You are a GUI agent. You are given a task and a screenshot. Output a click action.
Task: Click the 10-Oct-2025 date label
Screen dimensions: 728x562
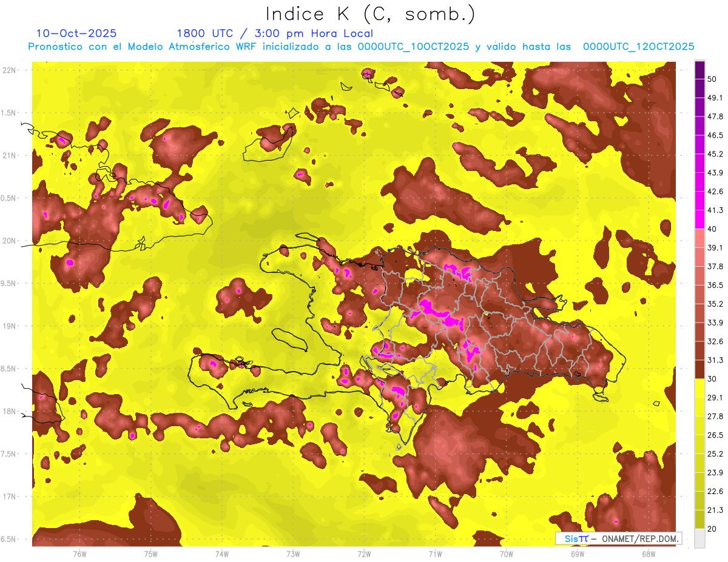[x=76, y=33]
